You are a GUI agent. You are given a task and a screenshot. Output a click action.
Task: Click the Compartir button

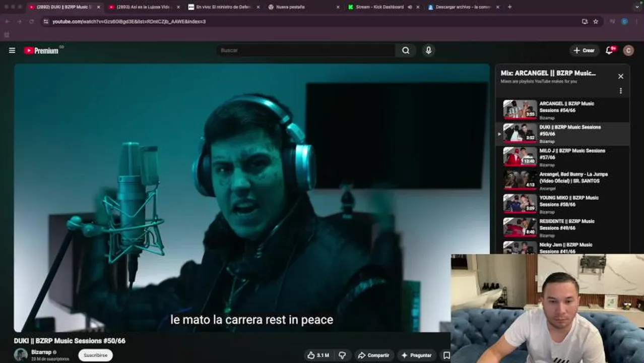(373, 355)
